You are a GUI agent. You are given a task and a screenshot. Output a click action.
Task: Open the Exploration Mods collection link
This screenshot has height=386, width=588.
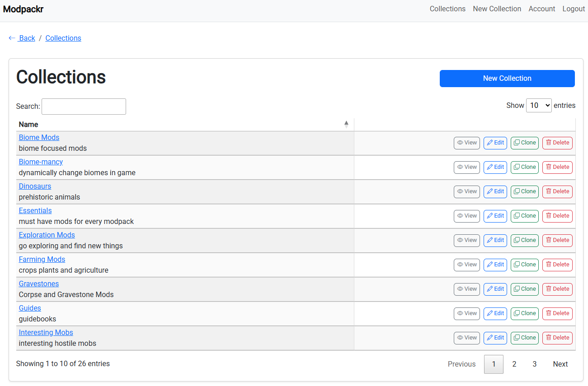pyautogui.click(x=47, y=235)
